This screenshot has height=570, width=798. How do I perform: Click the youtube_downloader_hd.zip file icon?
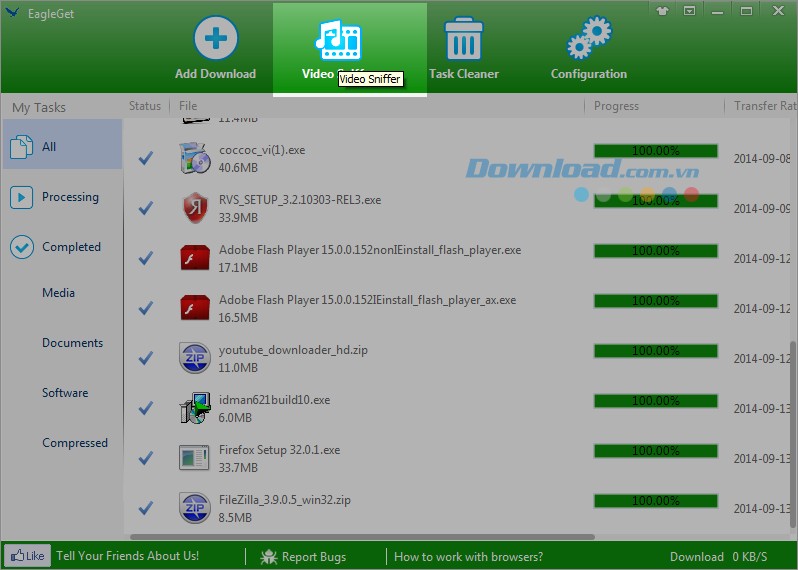193,357
